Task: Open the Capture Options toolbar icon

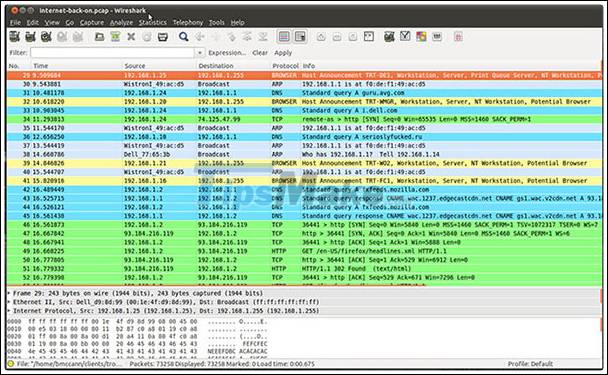Action: pos(30,37)
